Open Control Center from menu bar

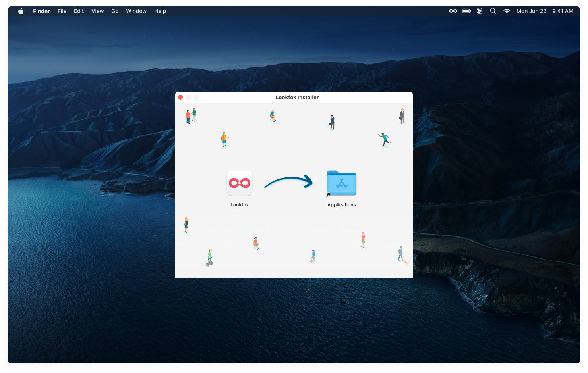[480, 11]
